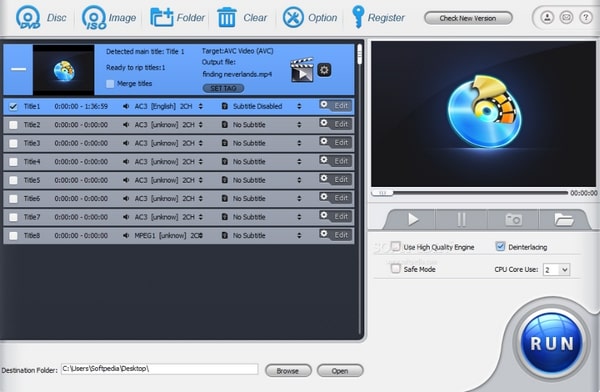Add a DVD Folder source
This screenshot has width=600, height=392.
(161, 17)
